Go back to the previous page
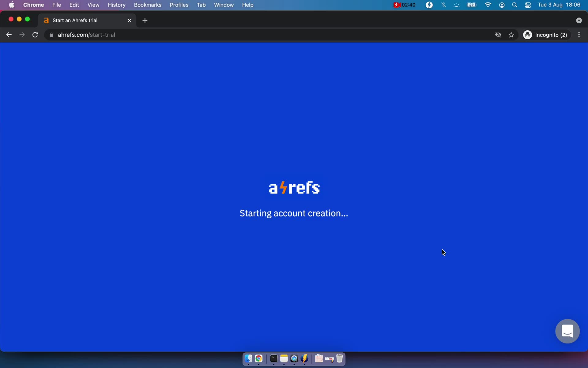Image resolution: width=588 pixels, height=368 pixels. click(x=9, y=35)
